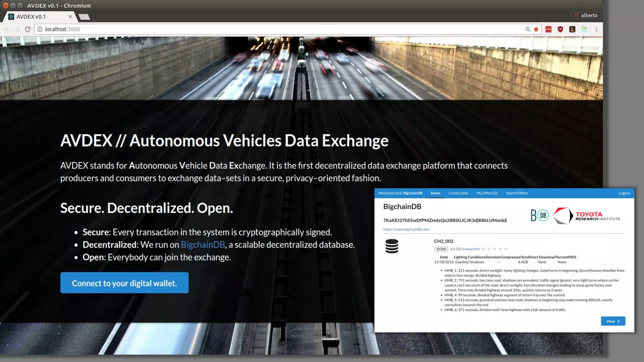The width and height of the screenshot is (644, 362).
Task: Click the first rating star of CH2_002
Action: [x=483, y=249]
